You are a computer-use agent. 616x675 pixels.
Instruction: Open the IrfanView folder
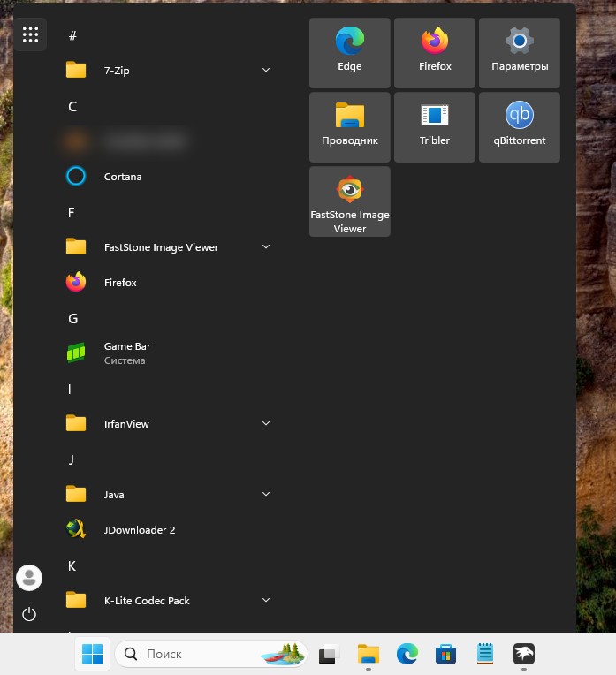point(170,423)
